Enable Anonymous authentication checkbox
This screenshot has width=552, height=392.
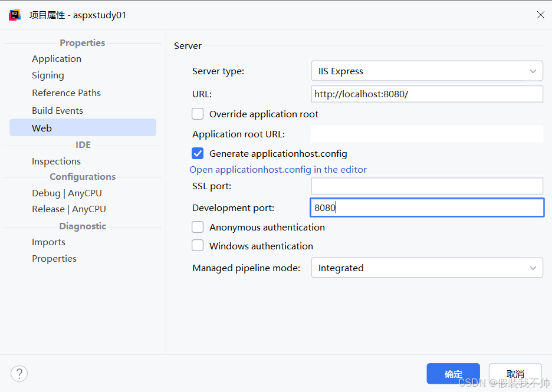click(198, 228)
